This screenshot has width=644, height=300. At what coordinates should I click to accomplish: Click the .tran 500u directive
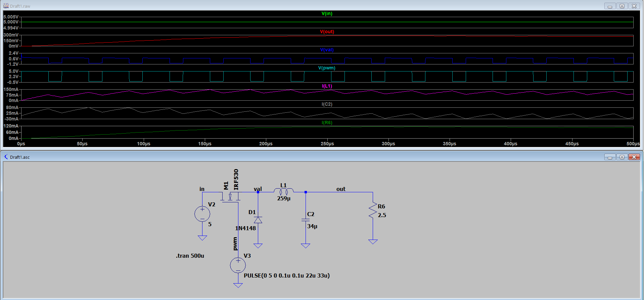click(190, 256)
